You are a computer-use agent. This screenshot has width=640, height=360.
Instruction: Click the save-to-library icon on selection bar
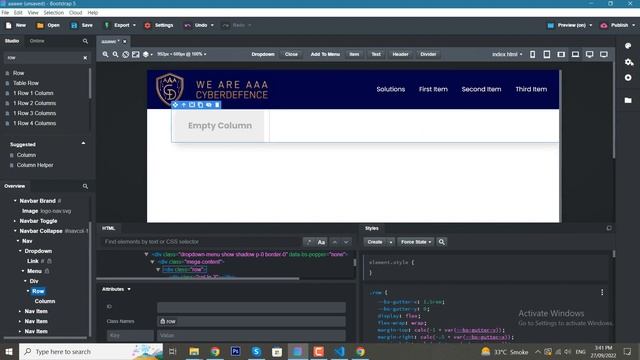coord(192,105)
